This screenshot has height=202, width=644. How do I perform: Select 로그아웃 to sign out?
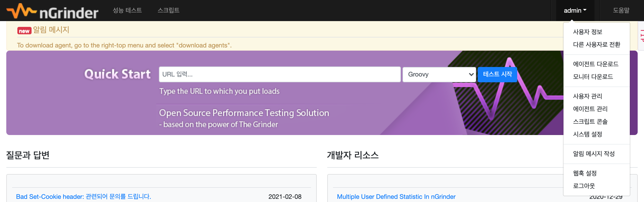coord(584,186)
